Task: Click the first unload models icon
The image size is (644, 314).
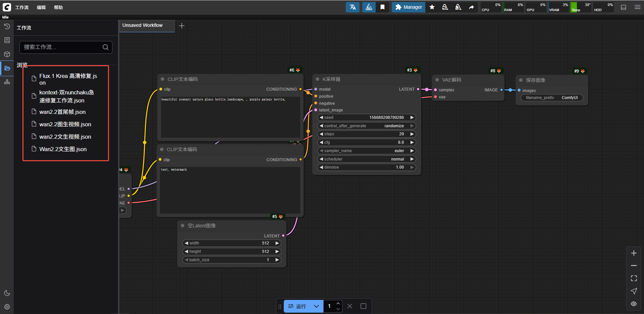Action: click(445, 7)
